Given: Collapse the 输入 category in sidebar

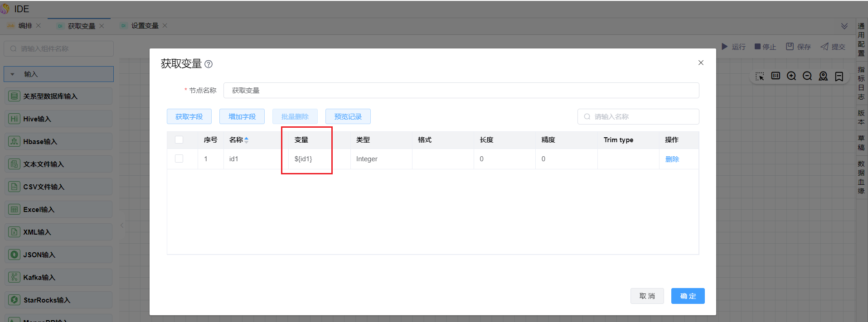Looking at the screenshot, I should pyautogui.click(x=13, y=74).
